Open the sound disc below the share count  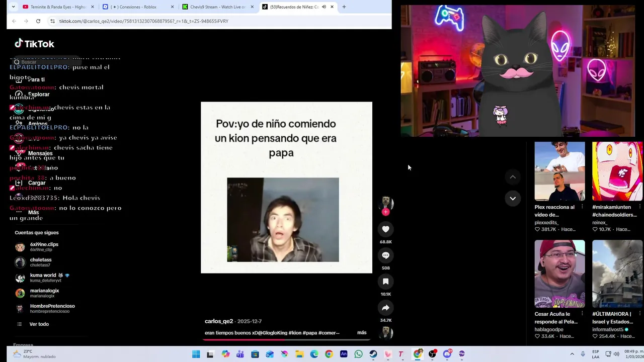[385, 332]
